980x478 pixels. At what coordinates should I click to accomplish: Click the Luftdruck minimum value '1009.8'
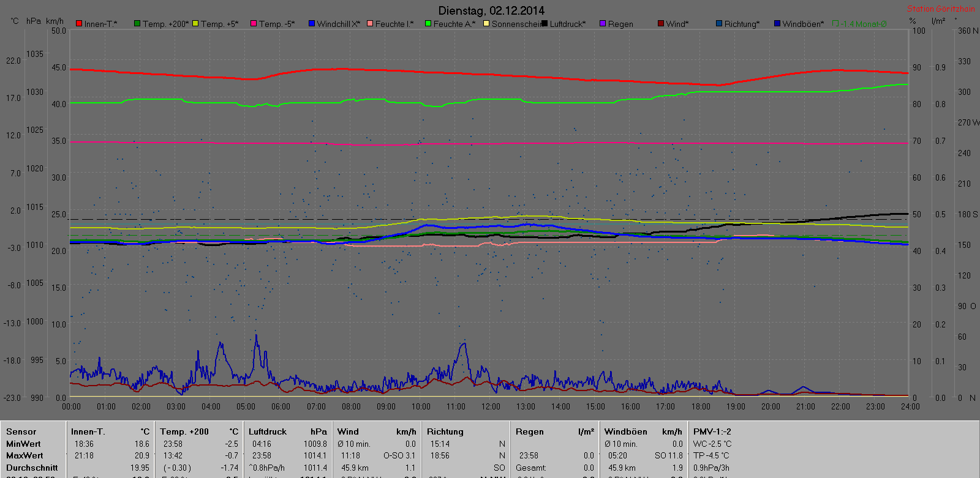click(315, 444)
